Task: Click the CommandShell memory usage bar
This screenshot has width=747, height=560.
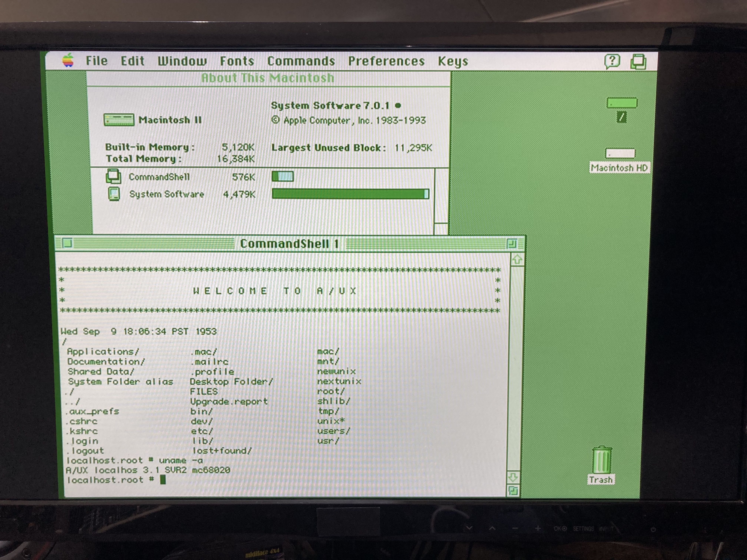Action: coord(283,176)
